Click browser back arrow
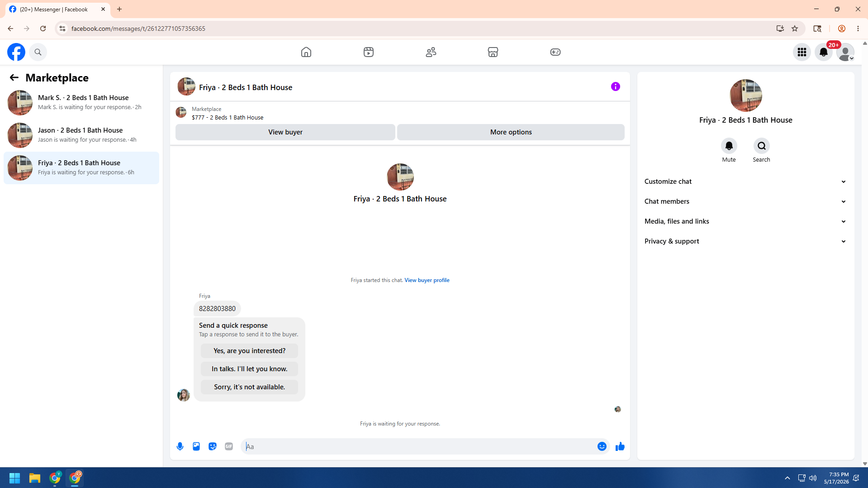 (x=10, y=29)
